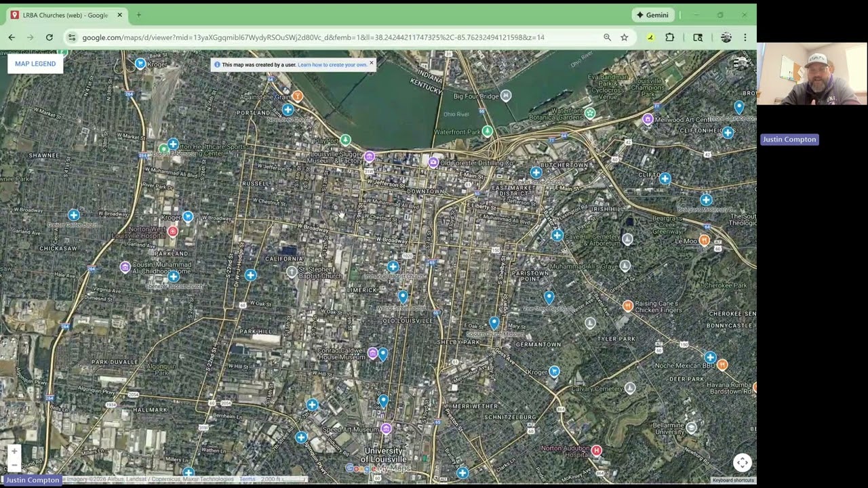Image resolution: width=868 pixels, height=488 pixels.
Task: Follow the 'Learn how to create your own' link
Action: [x=332, y=65]
